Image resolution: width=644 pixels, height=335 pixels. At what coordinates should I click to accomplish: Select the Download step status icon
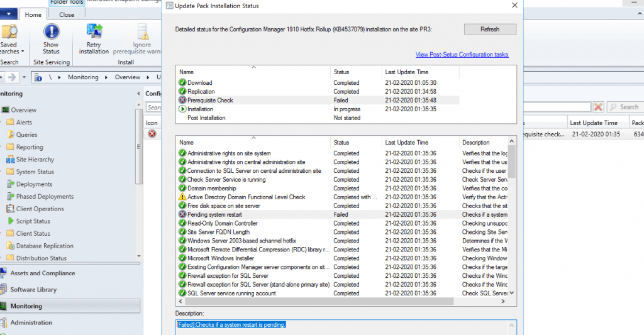tap(182, 82)
